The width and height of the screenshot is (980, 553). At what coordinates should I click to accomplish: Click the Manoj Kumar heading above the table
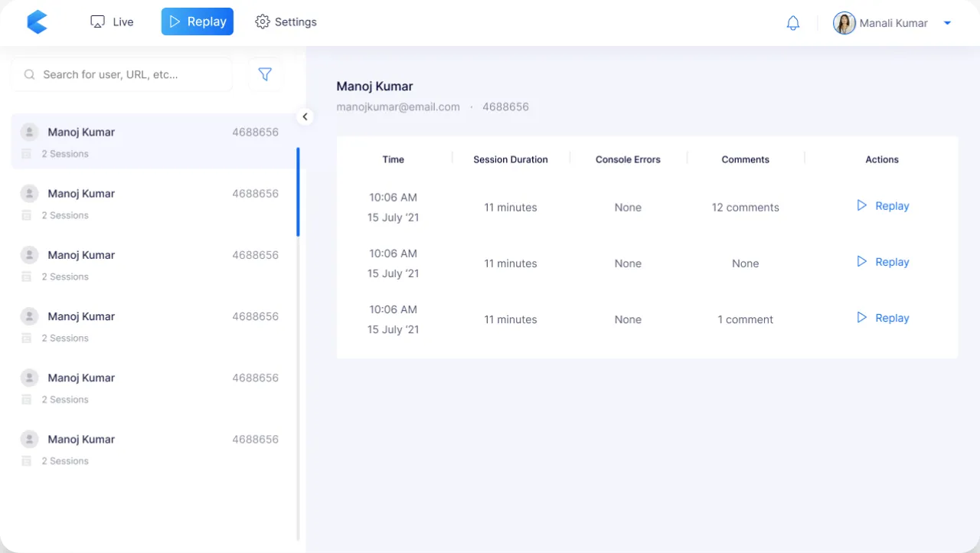point(375,87)
